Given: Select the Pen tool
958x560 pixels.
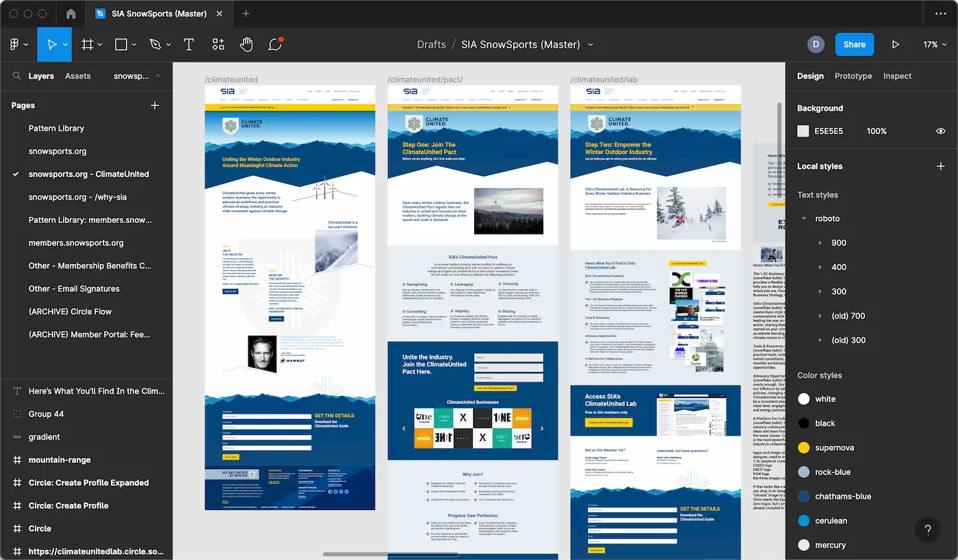Looking at the screenshot, I should click(155, 44).
